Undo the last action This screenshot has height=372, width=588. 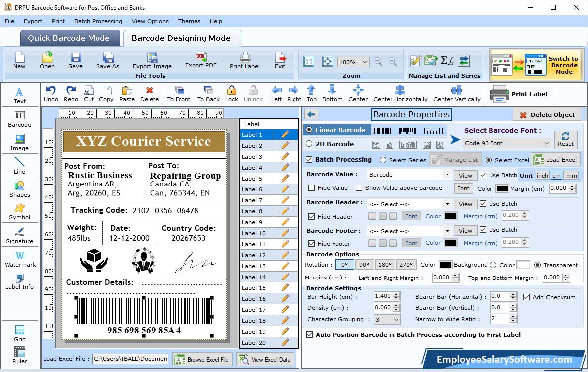[x=51, y=94]
